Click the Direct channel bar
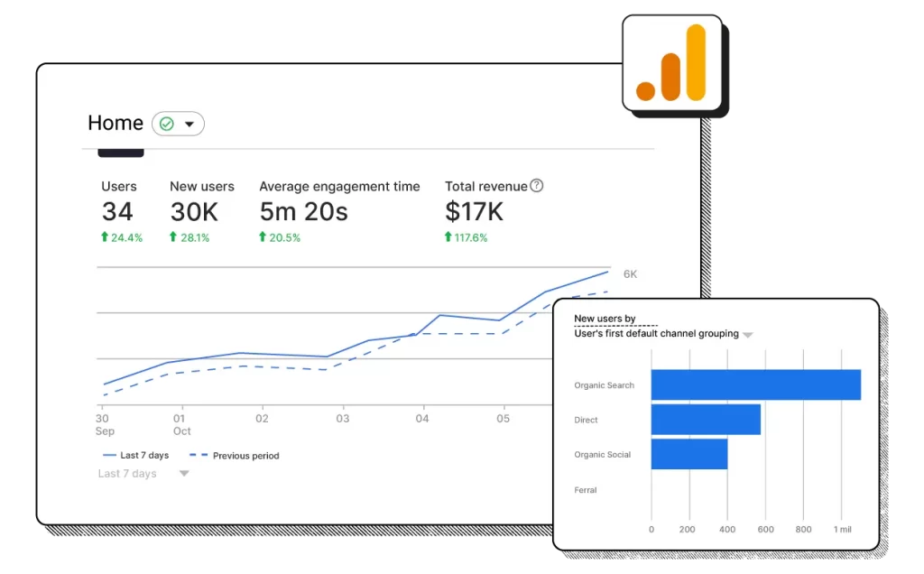 (704, 419)
